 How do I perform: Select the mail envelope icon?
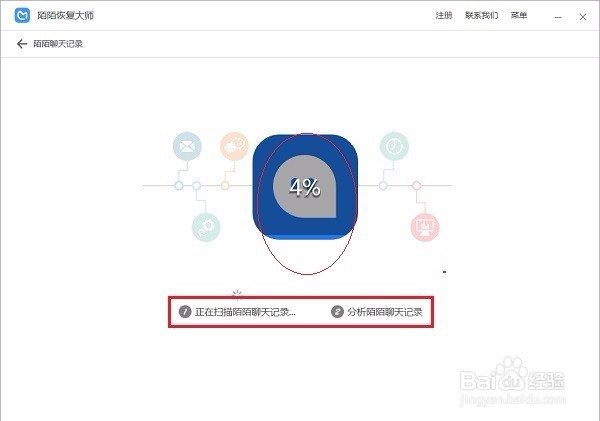[x=187, y=146]
